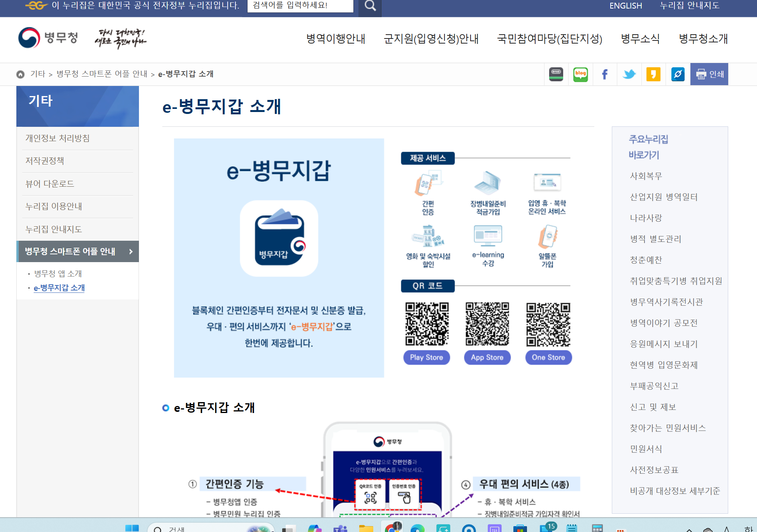Open 병역이행안내 top menu
Viewport: 757px width, 532px height.
(335, 38)
